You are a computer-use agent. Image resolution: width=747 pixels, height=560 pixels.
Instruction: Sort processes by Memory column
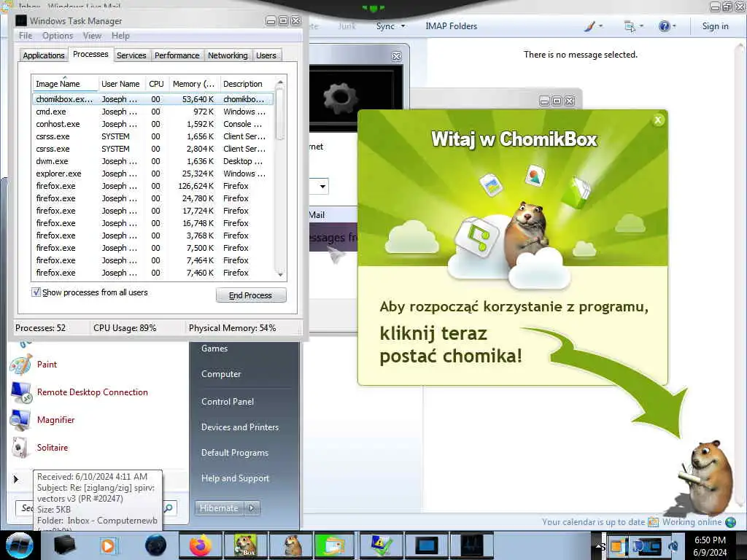[x=193, y=84]
